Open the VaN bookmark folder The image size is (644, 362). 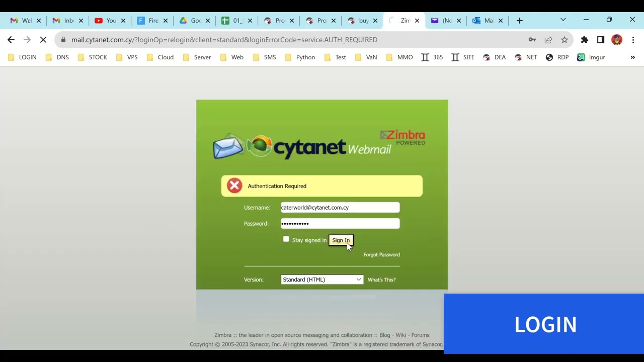(x=366, y=57)
